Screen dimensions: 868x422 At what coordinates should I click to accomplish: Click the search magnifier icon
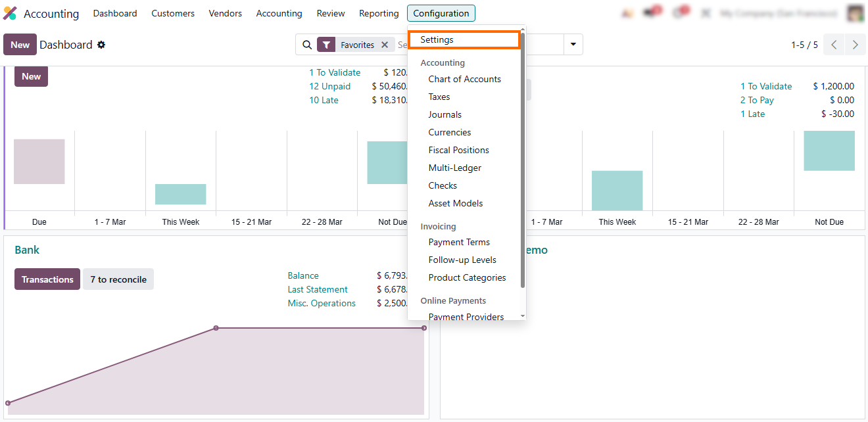pyautogui.click(x=306, y=45)
